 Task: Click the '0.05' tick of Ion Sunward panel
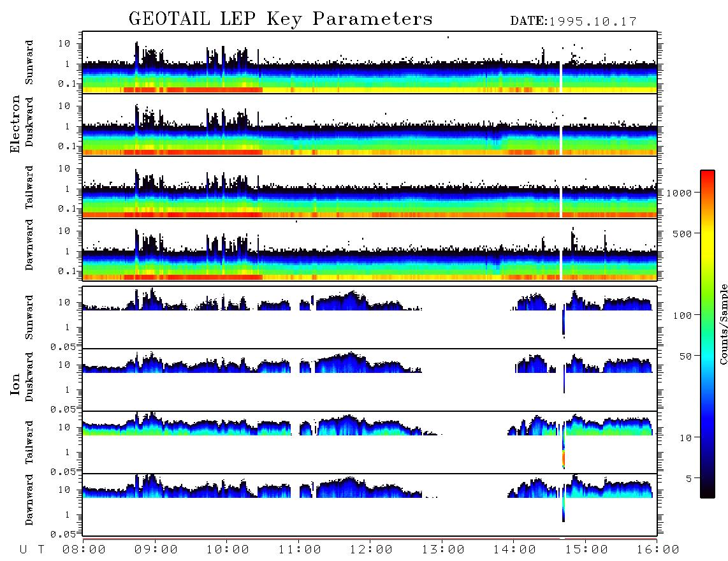click(63, 346)
